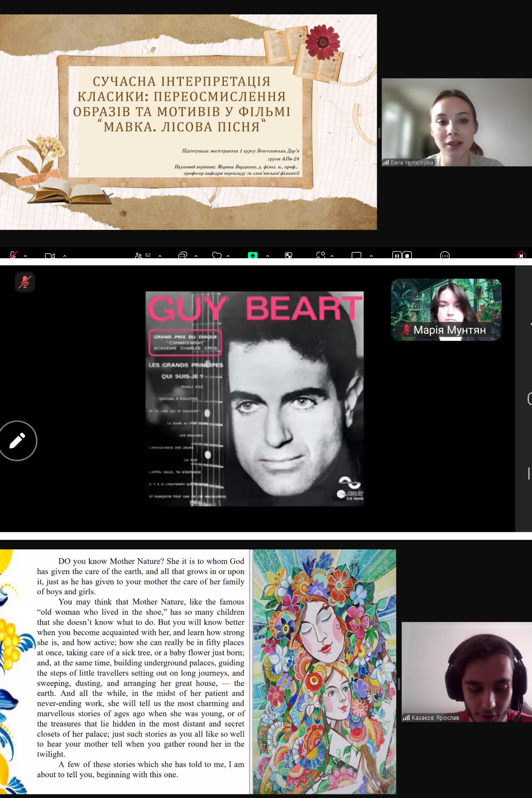
Task: Click the red end meeting icon
Action: click(x=521, y=255)
